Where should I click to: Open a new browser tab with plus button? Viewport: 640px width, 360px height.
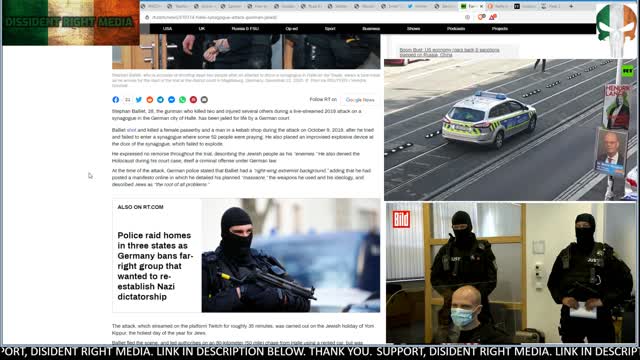point(571,6)
